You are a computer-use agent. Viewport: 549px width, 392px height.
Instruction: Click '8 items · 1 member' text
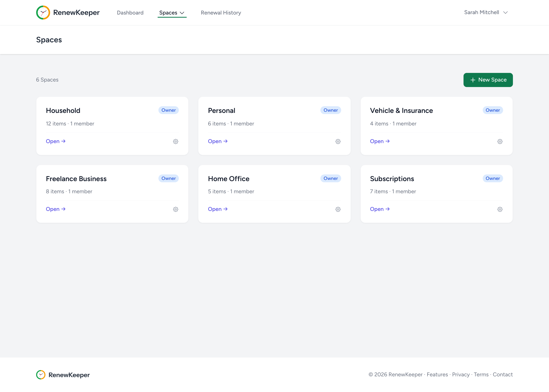click(x=69, y=191)
